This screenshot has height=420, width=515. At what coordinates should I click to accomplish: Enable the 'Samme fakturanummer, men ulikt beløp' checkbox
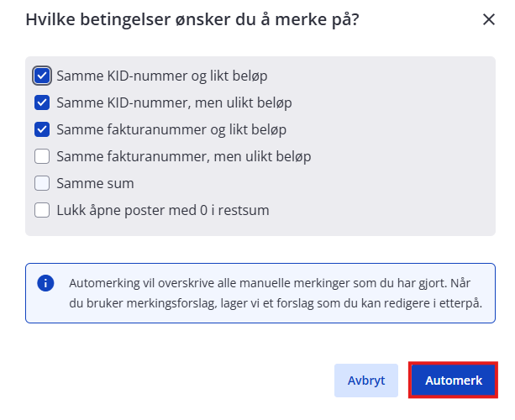pos(42,156)
